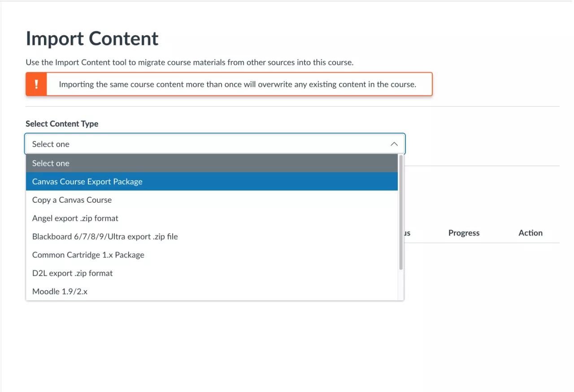The height and width of the screenshot is (392, 574).
Task: Choose Common Cartridge 1.x Package option
Action: pos(212,255)
